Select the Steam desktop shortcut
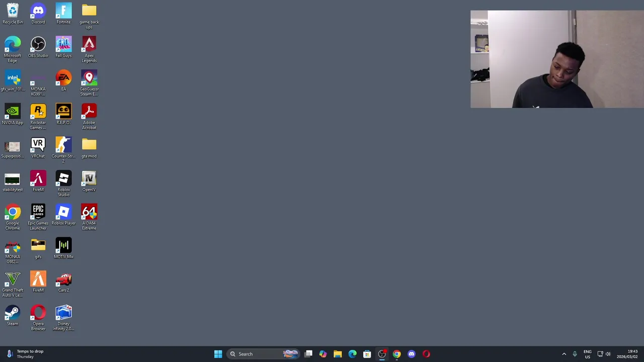This screenshot has height=362, width=644. point(13,316)
